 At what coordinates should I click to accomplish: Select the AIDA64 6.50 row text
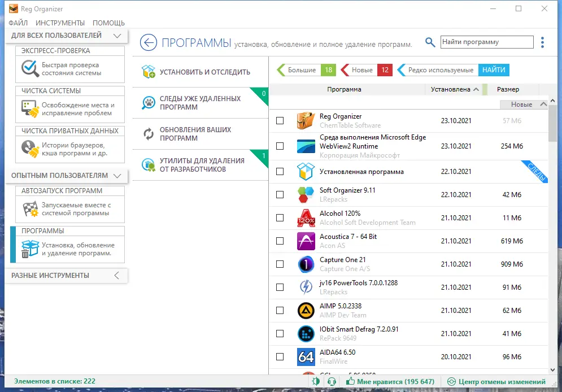338,352
